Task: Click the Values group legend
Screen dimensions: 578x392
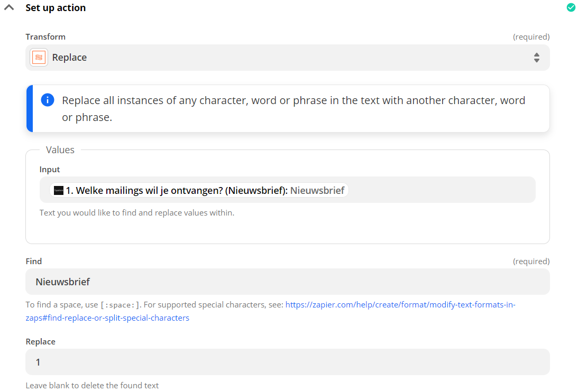Action: (x=60, y=150)
